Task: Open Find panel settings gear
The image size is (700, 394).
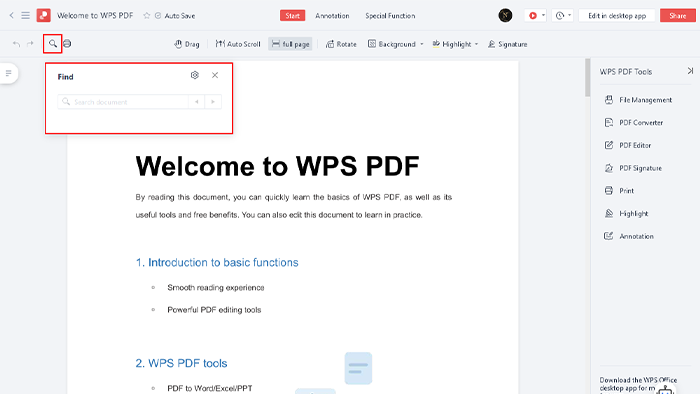Action: pos(195,75)
